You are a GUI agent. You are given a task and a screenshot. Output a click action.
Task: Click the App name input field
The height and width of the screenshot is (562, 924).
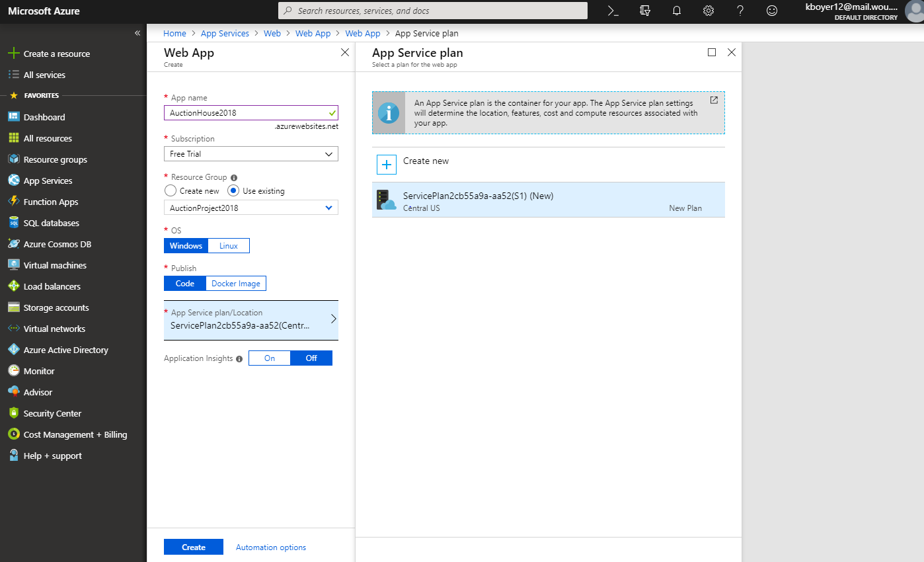click(251, 112)
